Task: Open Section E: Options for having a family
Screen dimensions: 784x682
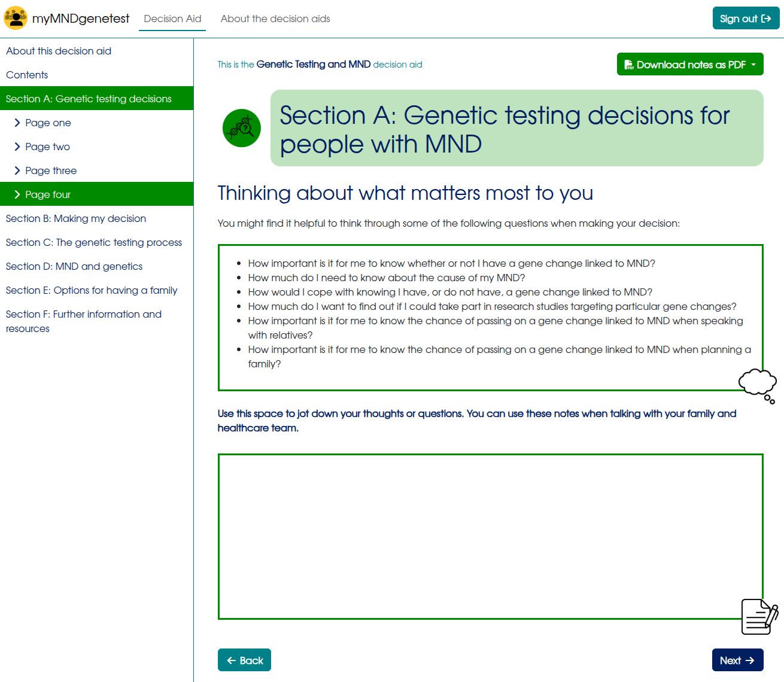Action: click(92, 290)
